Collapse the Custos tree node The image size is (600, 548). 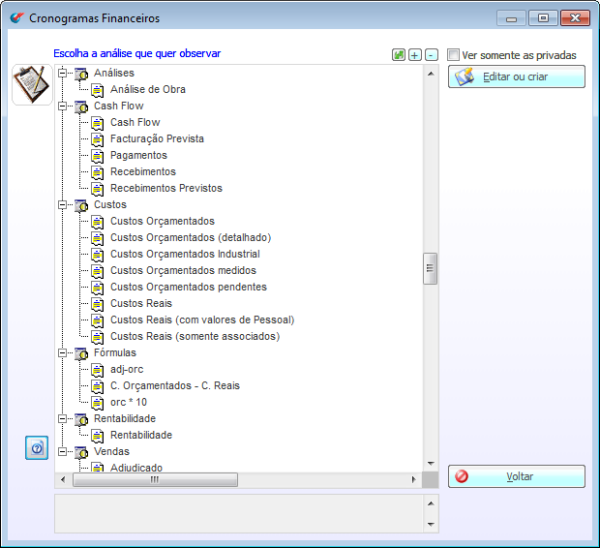point(62,205)
